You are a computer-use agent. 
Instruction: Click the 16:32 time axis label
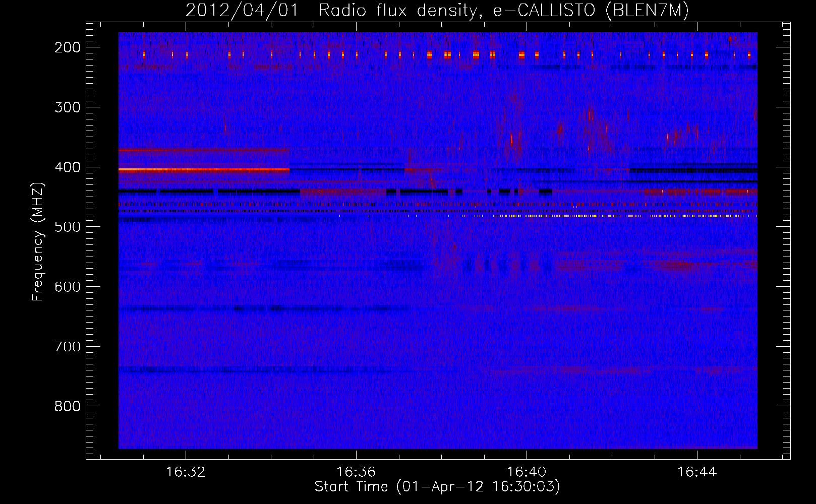[x=186, y=472]
